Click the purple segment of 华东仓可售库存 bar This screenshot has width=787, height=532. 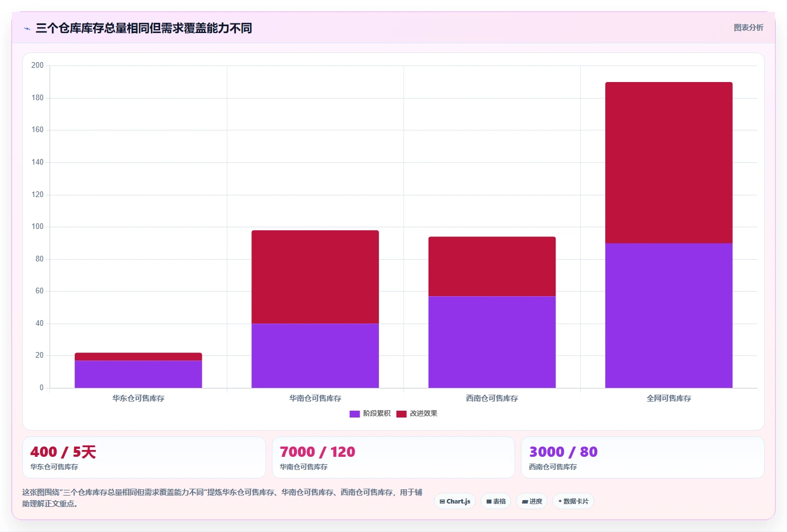(x=138, y=374)
